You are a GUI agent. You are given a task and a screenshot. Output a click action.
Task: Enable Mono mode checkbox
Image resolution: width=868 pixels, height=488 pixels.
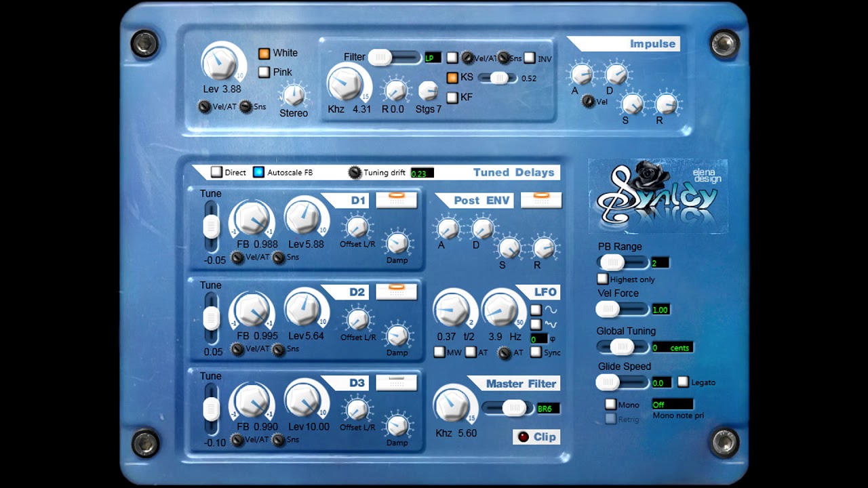click(x=610, y=405)
